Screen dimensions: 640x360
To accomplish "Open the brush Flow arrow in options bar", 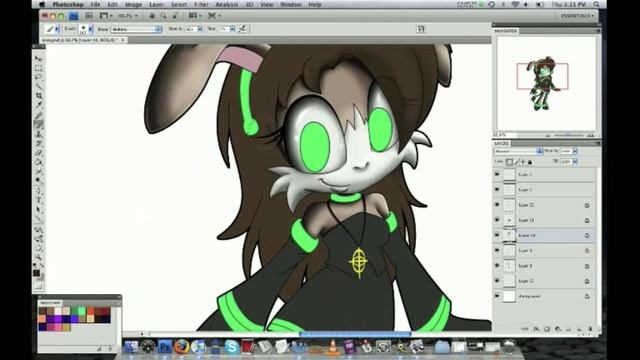I will pos(232,29).
